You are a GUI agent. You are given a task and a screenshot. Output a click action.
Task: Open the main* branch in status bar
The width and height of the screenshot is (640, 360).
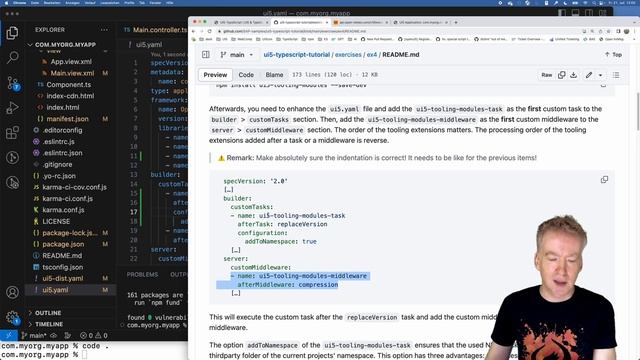point(33,336)
